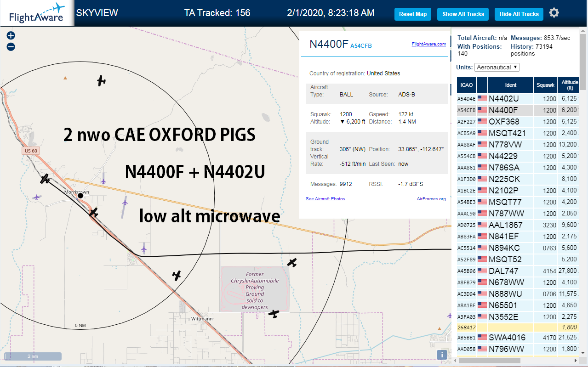Select the AAL1867 aircraft row
This screenshot has height=367, width=588.
pos(518,225)
